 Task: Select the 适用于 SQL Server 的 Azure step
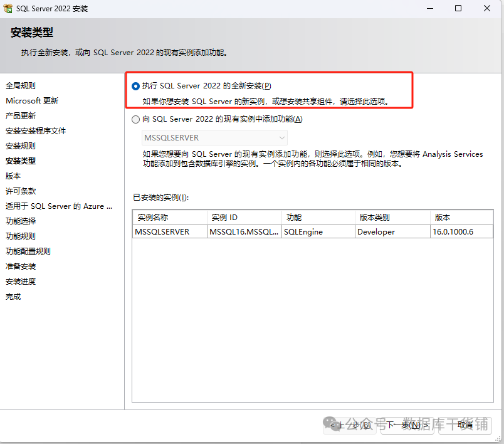pyautogui.click(x=59, y=206)
